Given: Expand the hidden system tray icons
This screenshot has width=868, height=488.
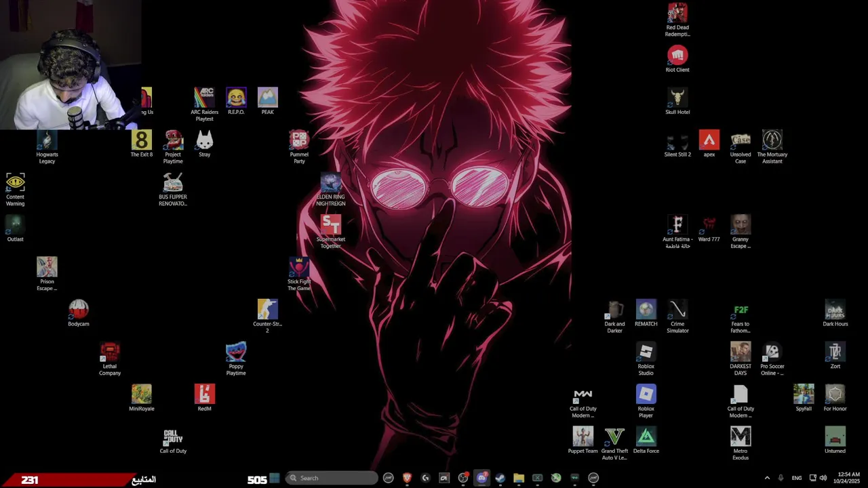Looking at the screenshot, I should tap(767, 478).
